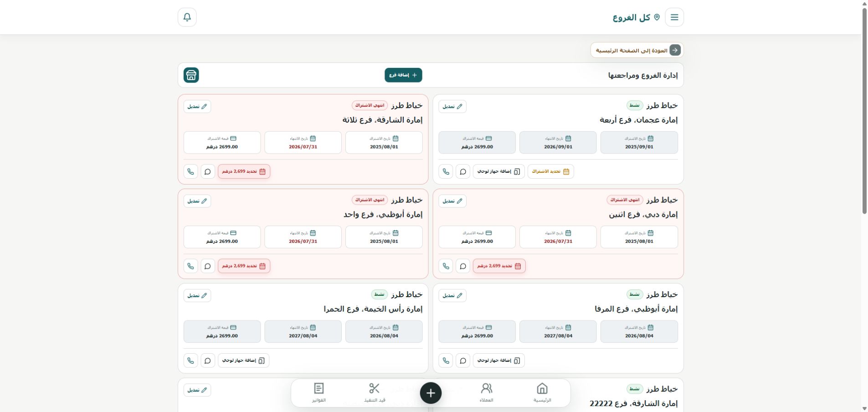This screenshot has height=412, width=868.
Task: Click the scrollbar down arrow
Action: [x=864, y=408]
